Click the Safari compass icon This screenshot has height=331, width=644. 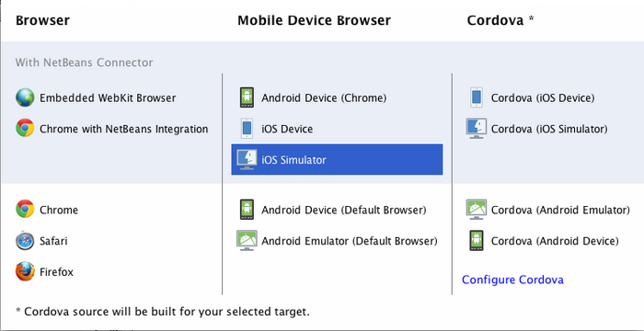tap(25, 241)
